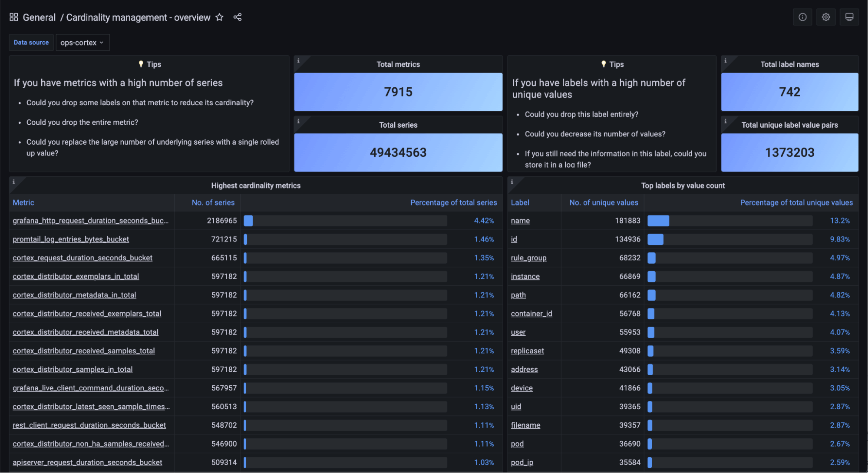Open the ops-cortex data source dropdown
This screenshot has width=868, height=473.
[x=83, y=42]
